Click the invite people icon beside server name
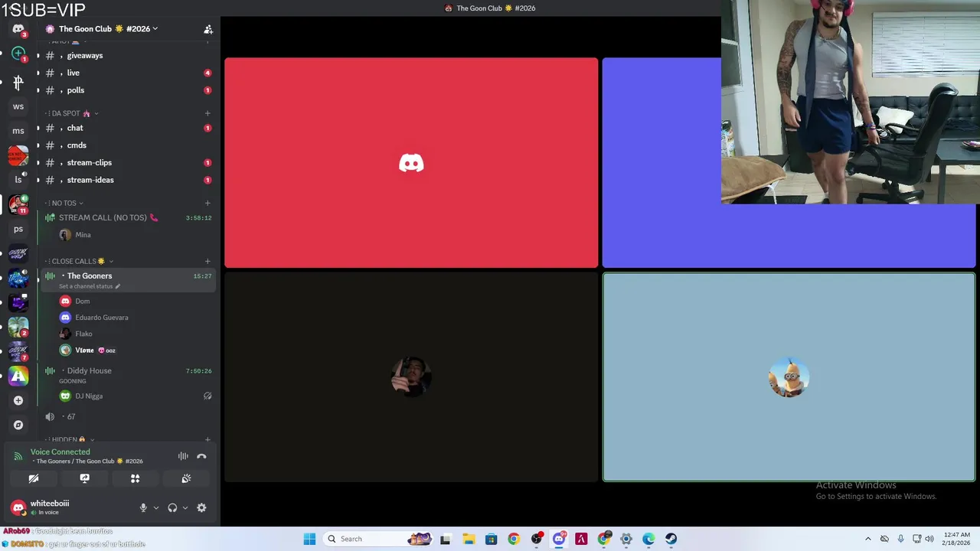 (x=207, y=29)
